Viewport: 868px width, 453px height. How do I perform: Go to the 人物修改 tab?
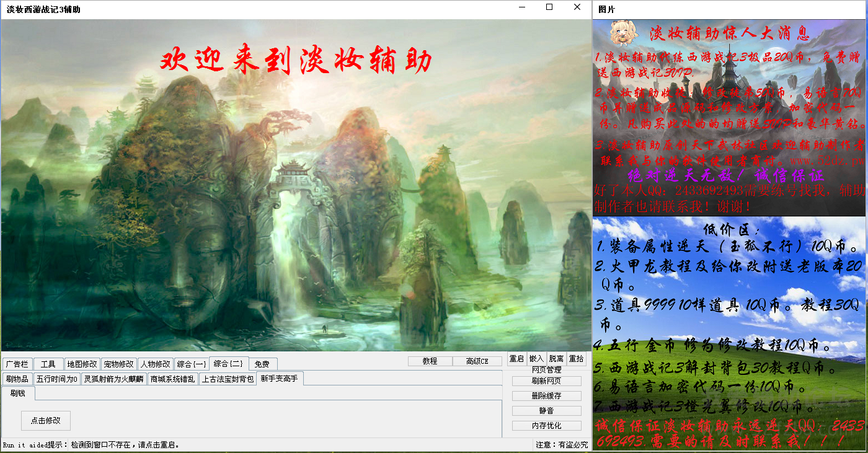[155, 364]
